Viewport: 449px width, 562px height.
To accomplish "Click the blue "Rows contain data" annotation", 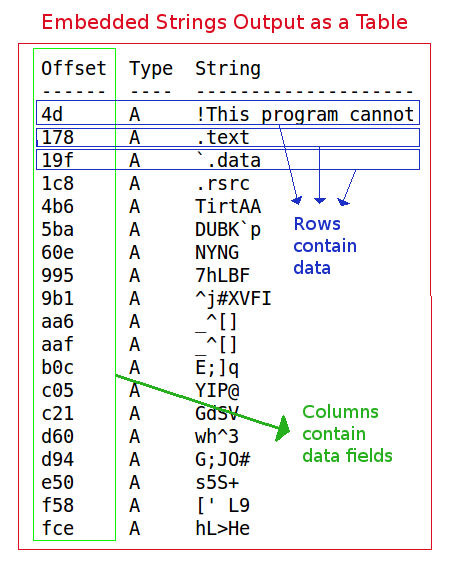I will (x=325, y=246).
